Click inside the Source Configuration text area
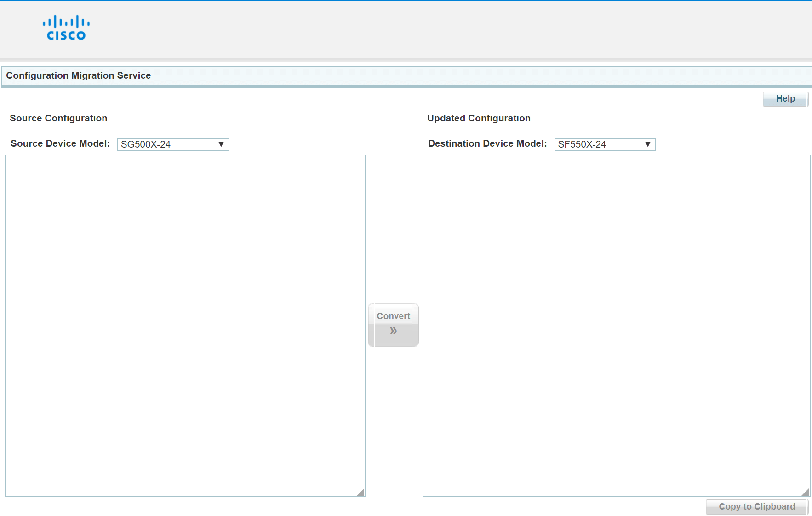Screen dimensions: 812x516 pos(185,326)
